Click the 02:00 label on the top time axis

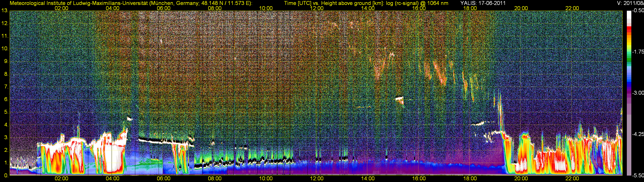coord(61,8)
